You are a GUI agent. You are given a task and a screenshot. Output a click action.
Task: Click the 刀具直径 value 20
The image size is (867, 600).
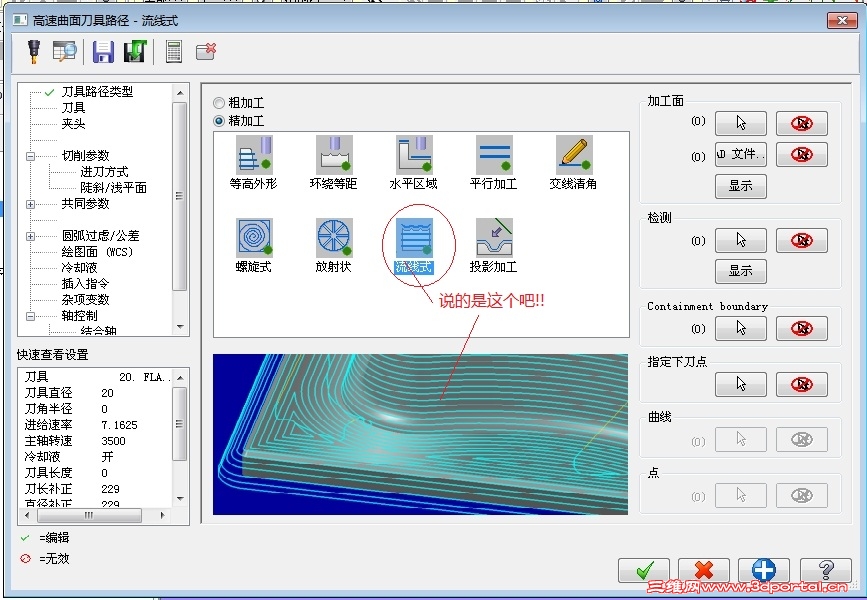coord(107,393)
